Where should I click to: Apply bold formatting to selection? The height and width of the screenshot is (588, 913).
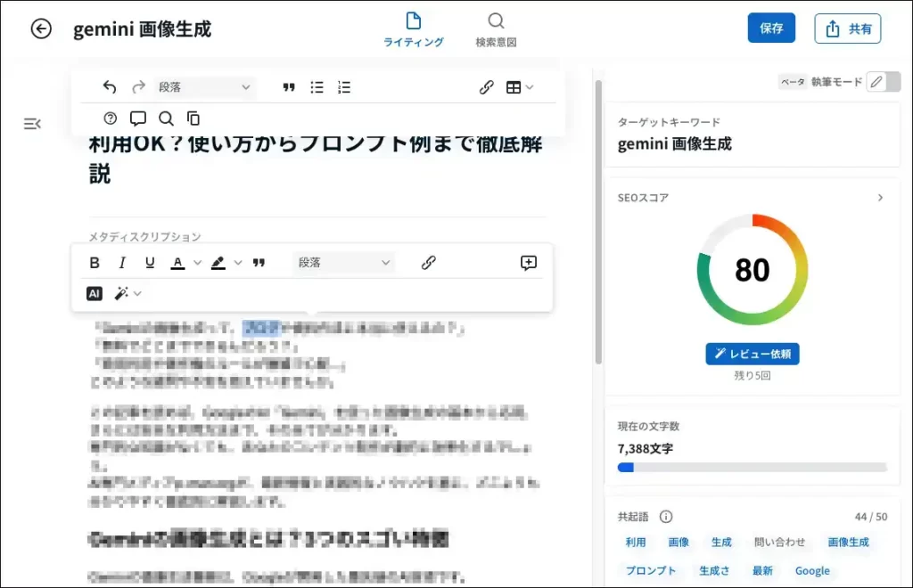click(x=95, y=263)
